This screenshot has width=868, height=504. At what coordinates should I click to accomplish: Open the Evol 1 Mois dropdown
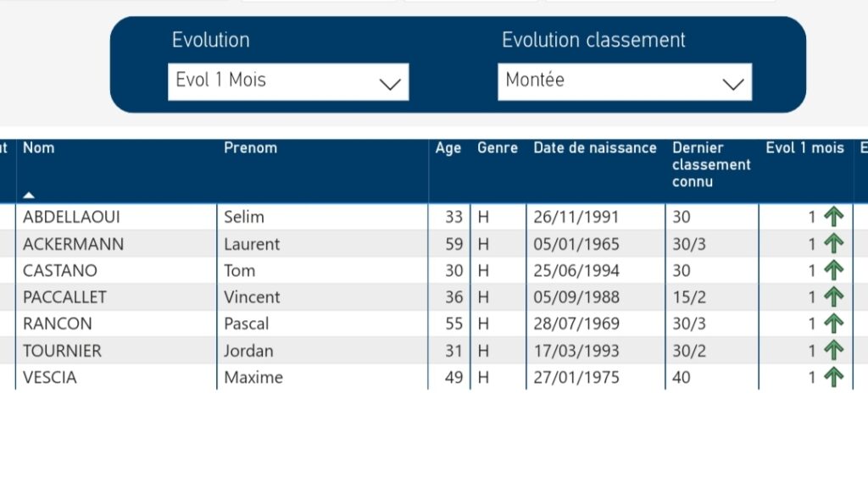point(288,81)
